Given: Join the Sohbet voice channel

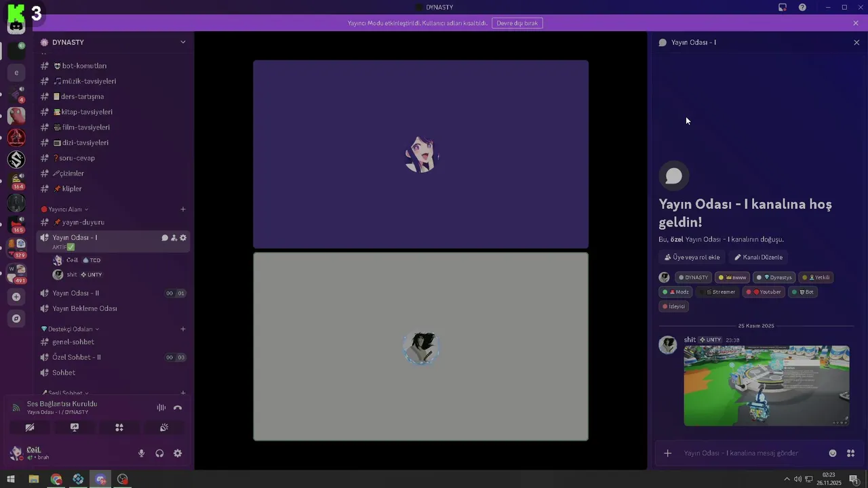Looking at the screenshot, I should [x=113, y=373].
